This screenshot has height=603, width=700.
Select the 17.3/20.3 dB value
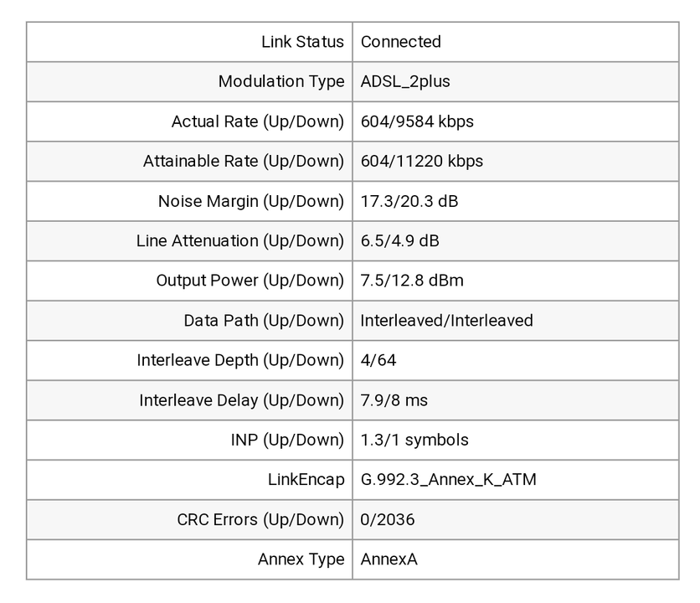(409, 201)
